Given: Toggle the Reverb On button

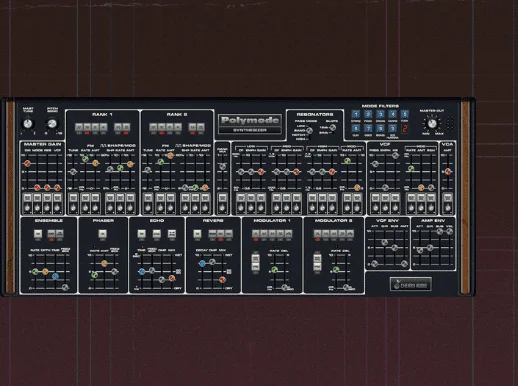Looking at the screenshot, I should [x=197, y=234].
